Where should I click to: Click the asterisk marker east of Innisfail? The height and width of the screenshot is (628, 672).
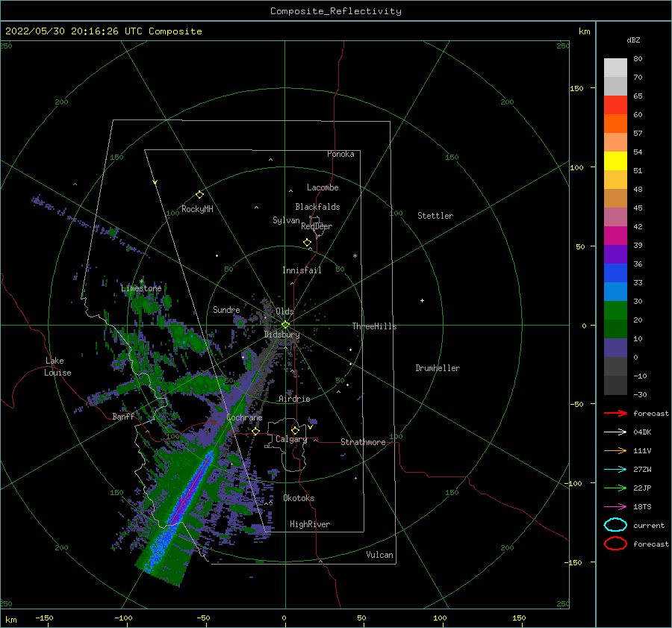355,256
